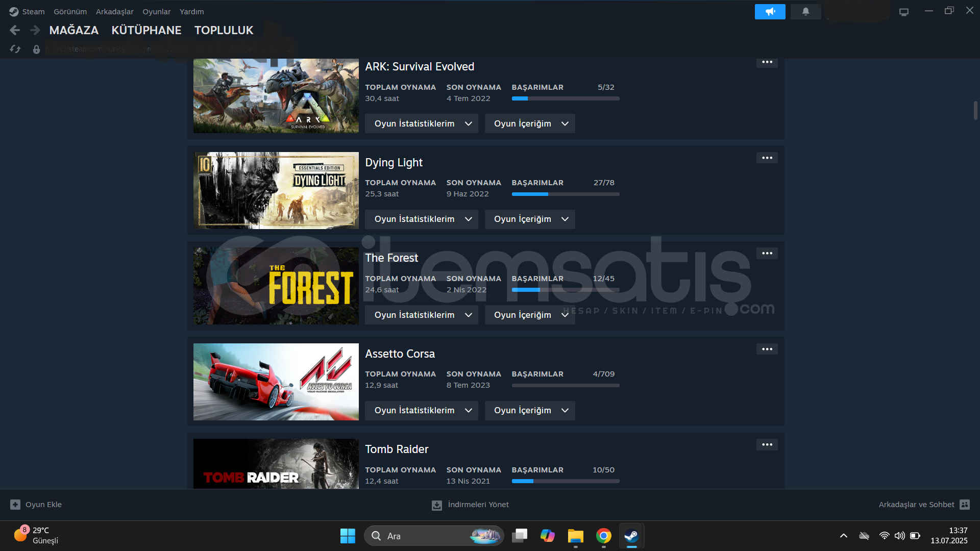Viewport: 980px width, 551px height.
Task: Open the Görünüm menu
Action: point(70,11)
